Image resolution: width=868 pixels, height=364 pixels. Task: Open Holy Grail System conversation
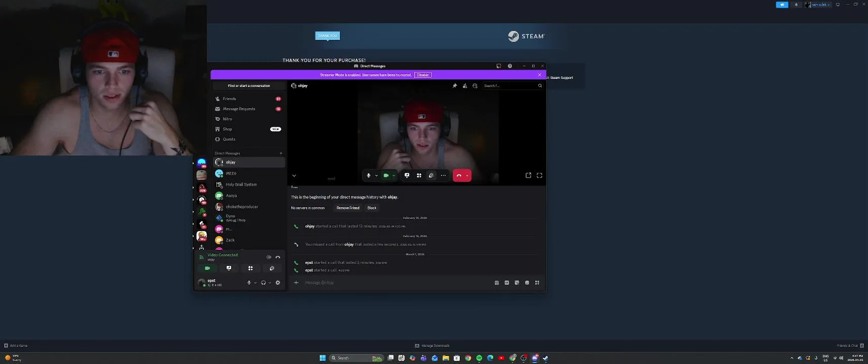[x=248, y=185]
